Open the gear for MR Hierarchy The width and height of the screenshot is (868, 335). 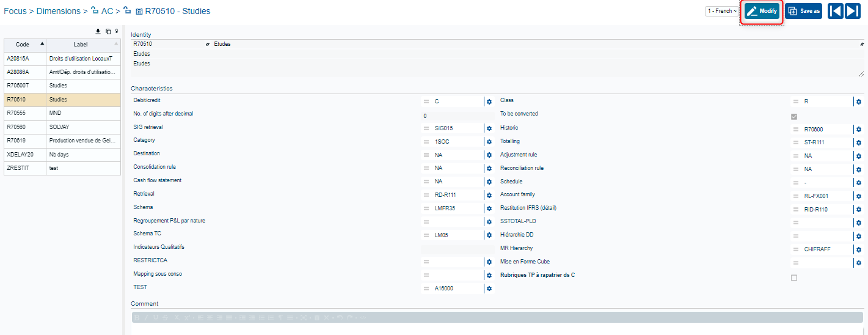click(x=858, y=249)
